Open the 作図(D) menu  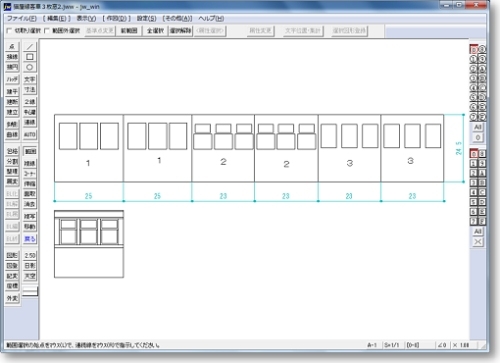tap(116, 18)
